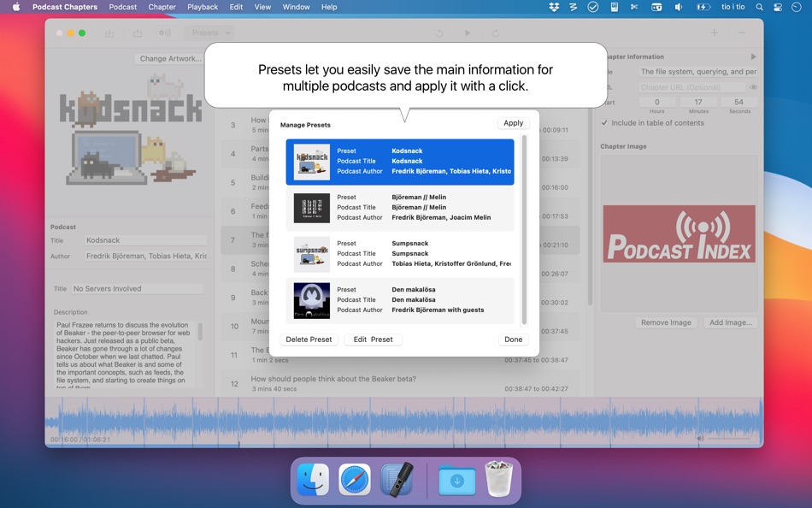Image resolution: width=812 pixels, height=508 pixels.
Task: Remove chapter with the minus icon
Action: 742,32
